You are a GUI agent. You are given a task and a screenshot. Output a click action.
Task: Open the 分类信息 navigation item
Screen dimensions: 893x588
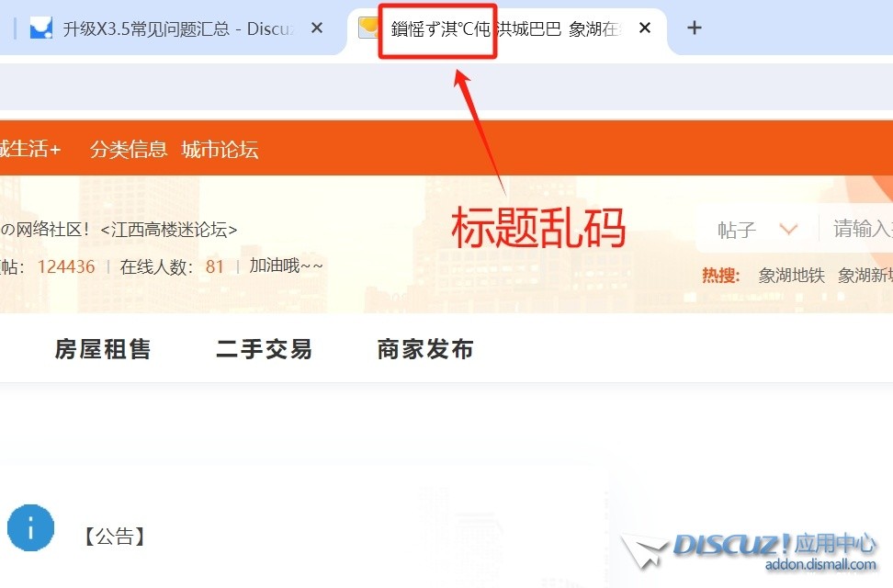click(x=129, y=150)
